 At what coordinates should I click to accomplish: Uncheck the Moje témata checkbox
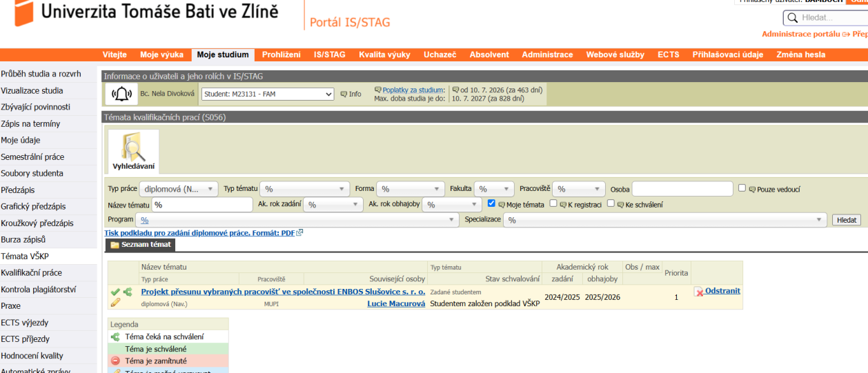[x=491, y=203]
